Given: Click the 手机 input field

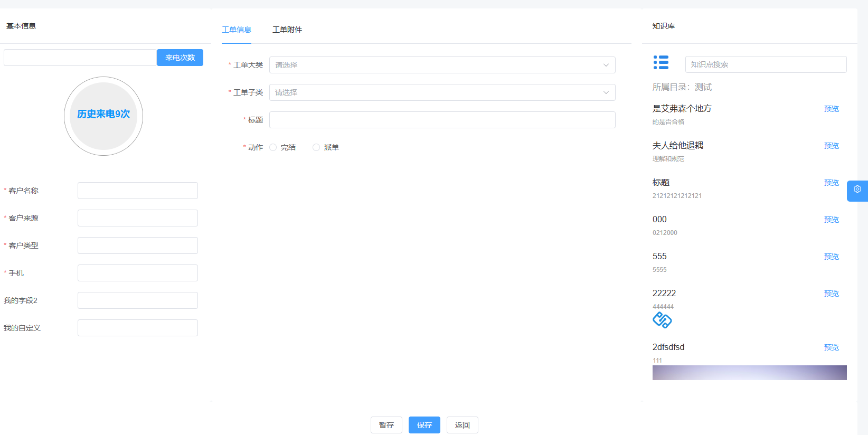Looking at the screenshot, I should pos(138,273).
